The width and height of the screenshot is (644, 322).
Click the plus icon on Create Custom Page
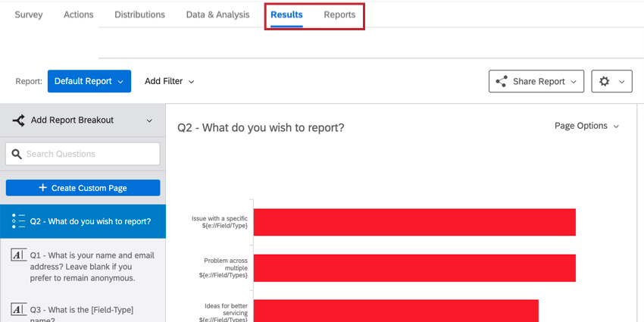click(x=42, y=188)
